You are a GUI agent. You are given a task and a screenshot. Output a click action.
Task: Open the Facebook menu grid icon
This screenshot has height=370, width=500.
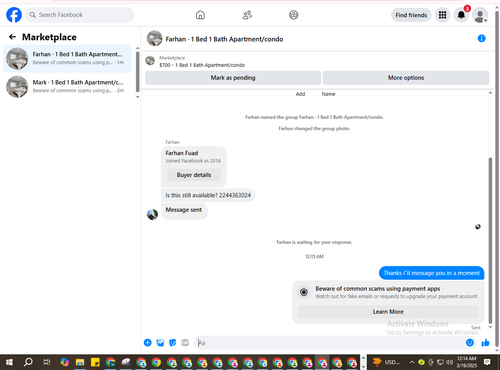442,15
